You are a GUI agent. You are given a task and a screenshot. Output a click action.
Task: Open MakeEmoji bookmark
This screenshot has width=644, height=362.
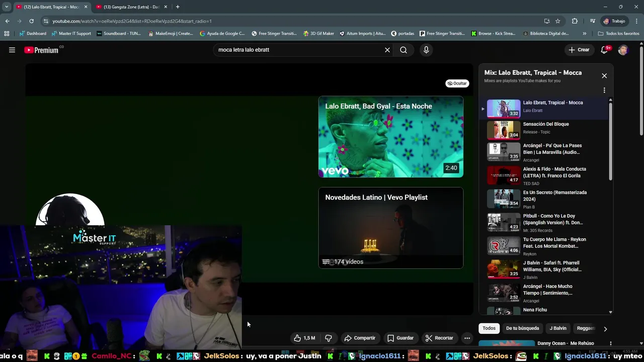click(x=171, y=34)
